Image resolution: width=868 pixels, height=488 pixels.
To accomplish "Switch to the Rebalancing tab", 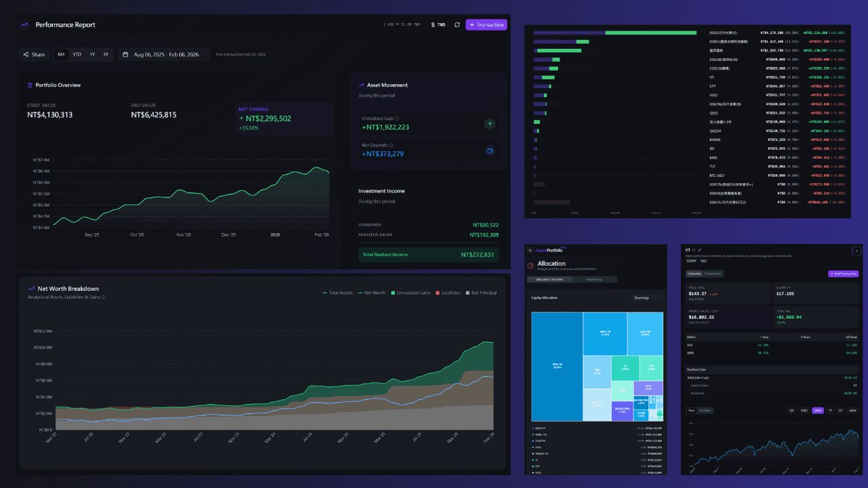I will 594,279.
